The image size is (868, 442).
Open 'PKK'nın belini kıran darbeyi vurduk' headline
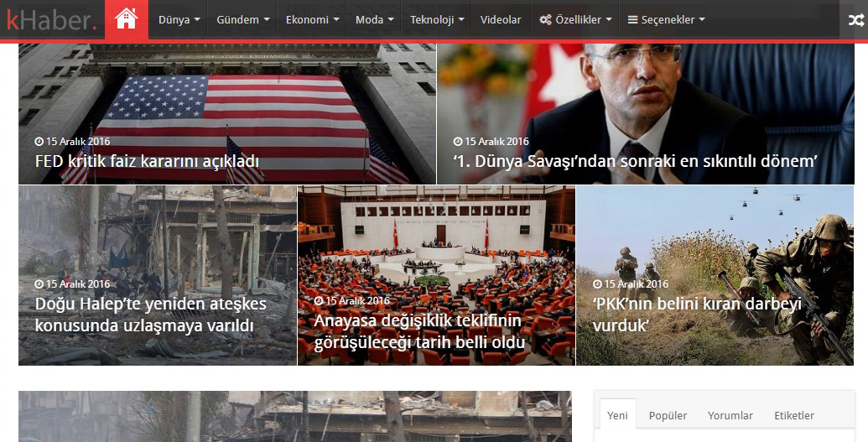click(x=697, y=315)
